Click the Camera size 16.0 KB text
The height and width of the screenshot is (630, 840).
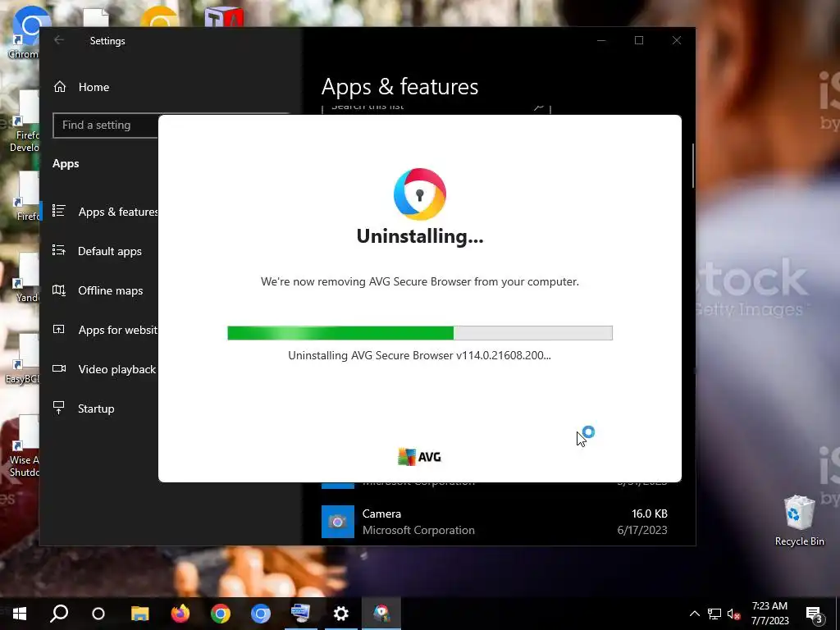(x=650, y=514)
